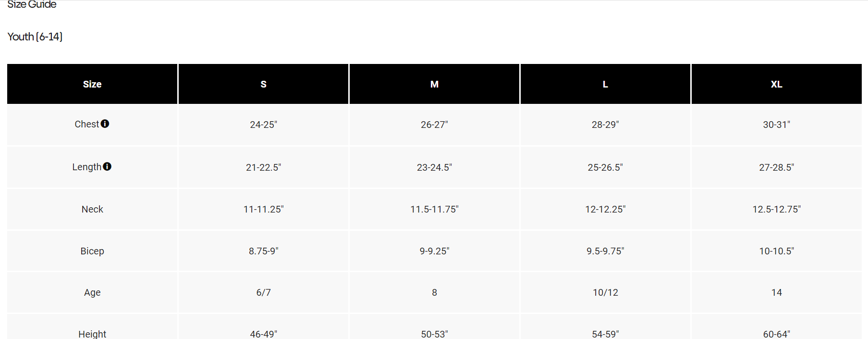Click the Neck row label
This screenshot has width=868, height=339.
click(92, 209)
